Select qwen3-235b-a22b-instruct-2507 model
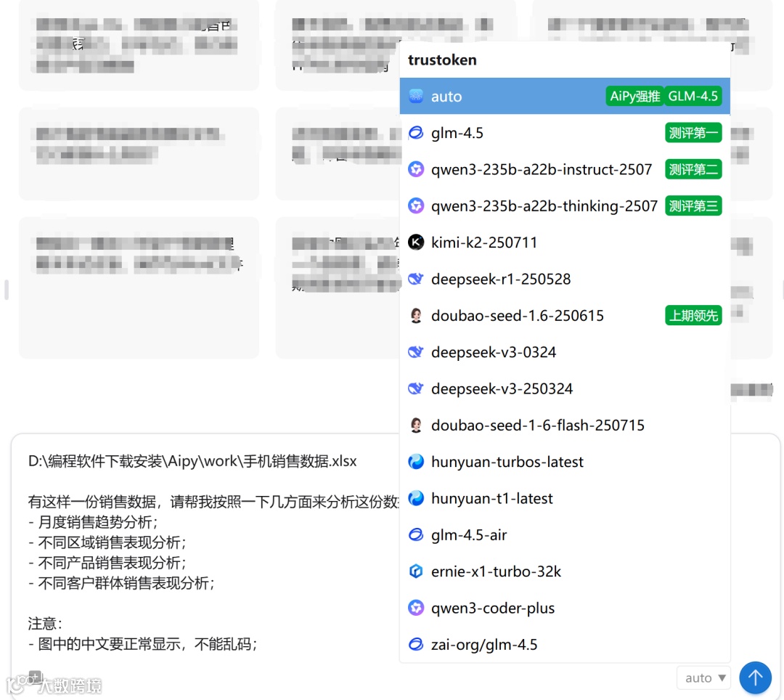Viewport: 784px width, 700px height. click(x=565, y=169)
